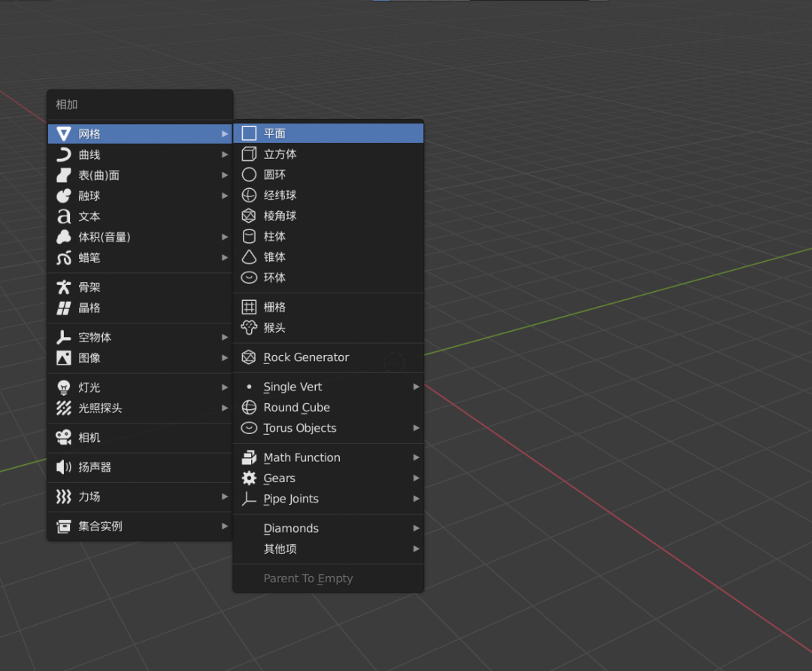Click the text (文本) 'a' icon
This screenshot has width=812, height=671.
coord(64,216)
